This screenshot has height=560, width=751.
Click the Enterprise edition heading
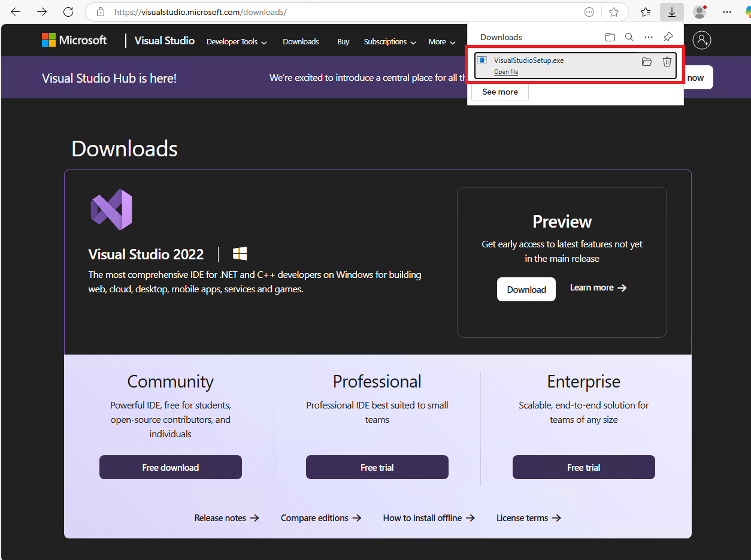pos(584,382)
